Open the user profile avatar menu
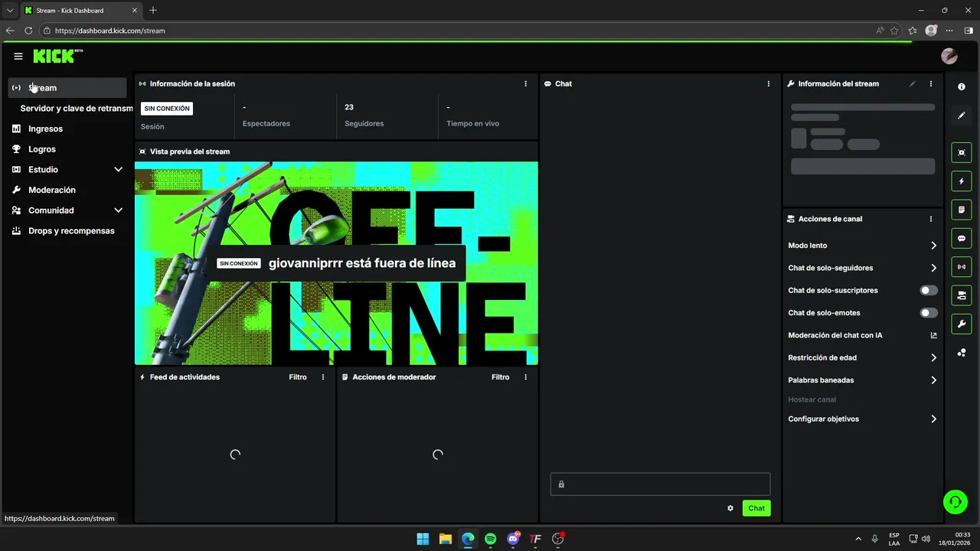Screen dimensions: 980x551 tap(949, 56)
